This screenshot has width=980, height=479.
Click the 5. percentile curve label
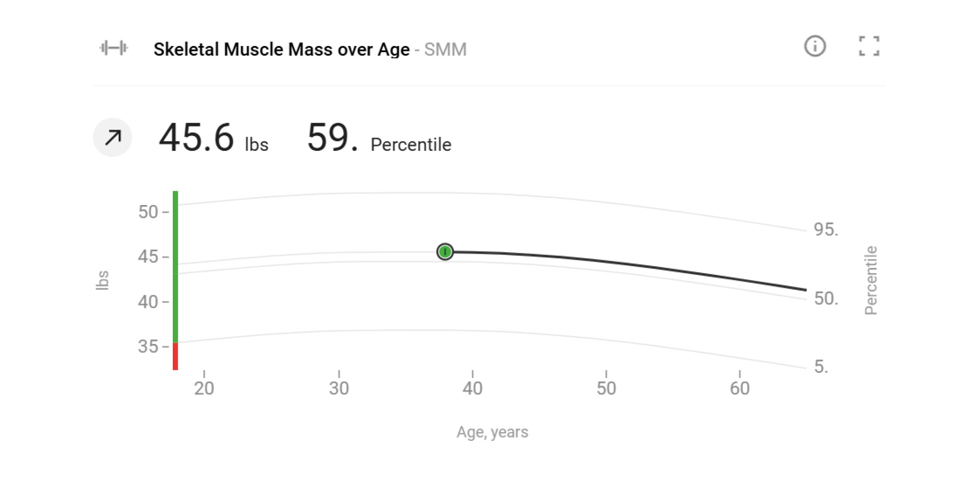(821, 367)
